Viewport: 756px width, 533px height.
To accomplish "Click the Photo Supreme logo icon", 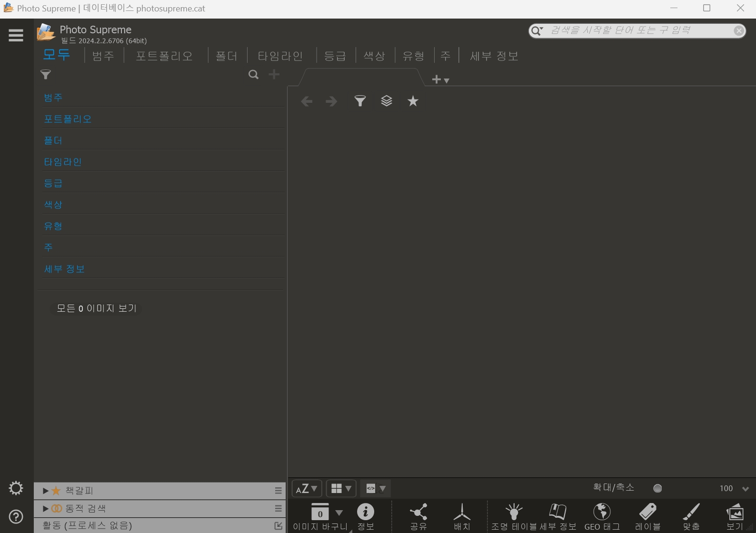I will 46,32.
